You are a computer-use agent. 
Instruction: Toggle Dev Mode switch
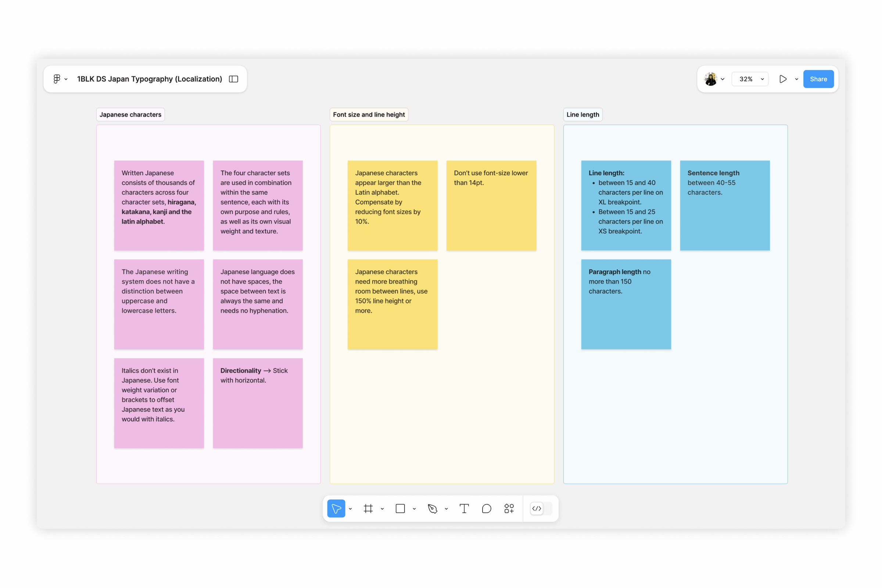coord(541,509)
